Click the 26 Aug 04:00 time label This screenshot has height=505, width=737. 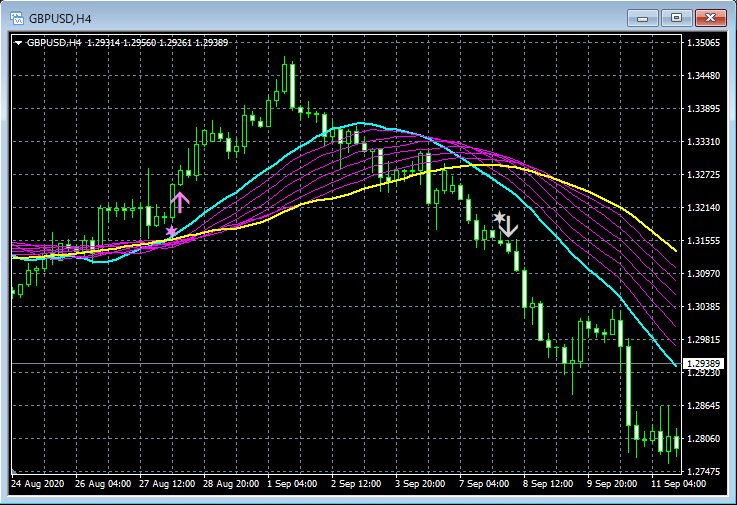(103, 484)
